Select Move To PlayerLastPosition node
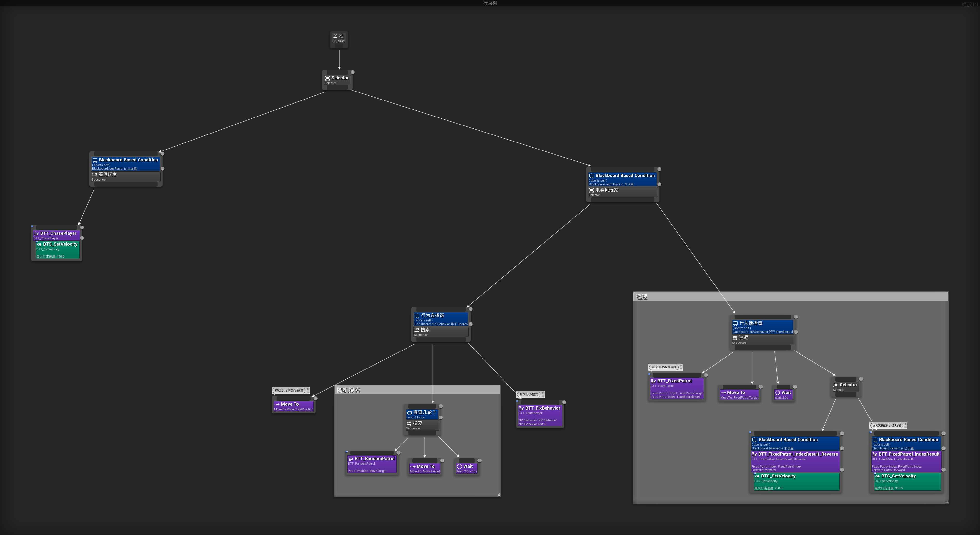This screenshot has height=535, width=980. pyautogui.click(x=293, y=406)
